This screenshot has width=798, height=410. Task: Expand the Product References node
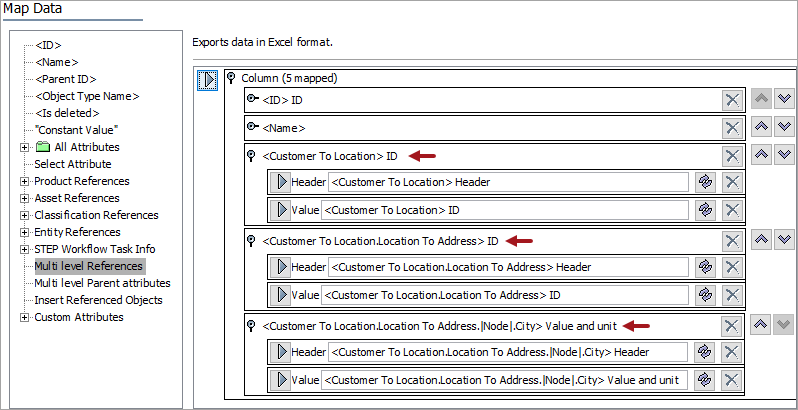[x=24, y=182]
